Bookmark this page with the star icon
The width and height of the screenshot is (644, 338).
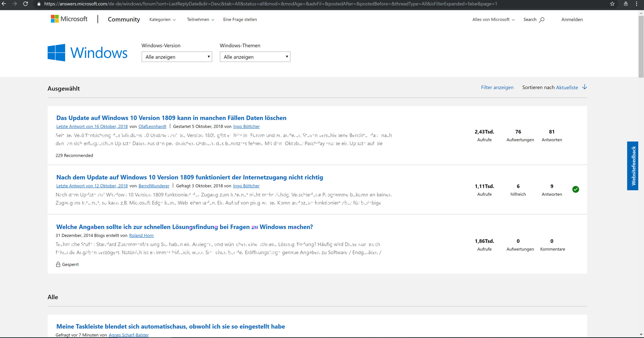(x=612, y=4)
